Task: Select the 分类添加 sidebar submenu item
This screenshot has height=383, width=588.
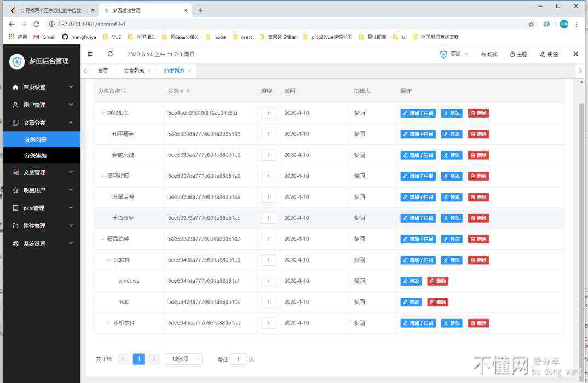Action: click(42, 155)
